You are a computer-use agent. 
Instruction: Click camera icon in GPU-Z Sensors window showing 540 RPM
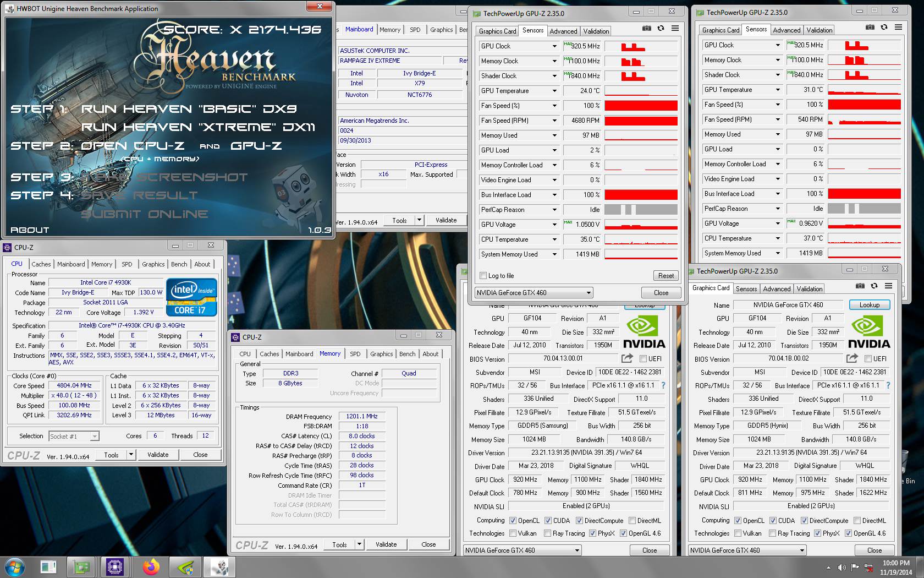(870, 28)
